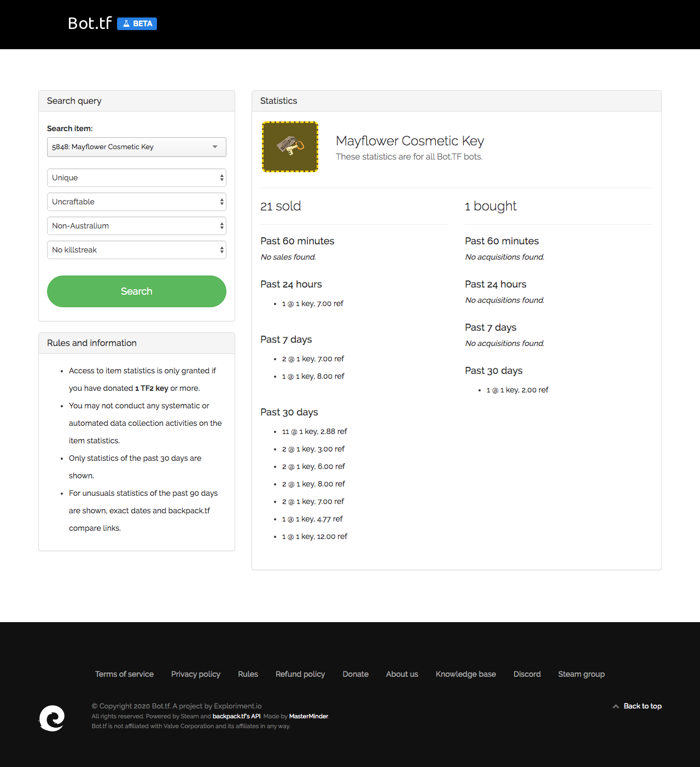Image resolution: width=700 pixels, height=767 pixels.
Task: Open the No killstreak dropdown
Action: point(137,250)
